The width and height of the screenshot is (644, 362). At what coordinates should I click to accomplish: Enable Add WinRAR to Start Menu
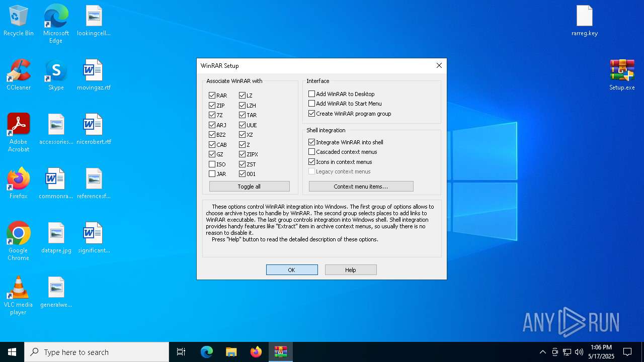(311, 104)
